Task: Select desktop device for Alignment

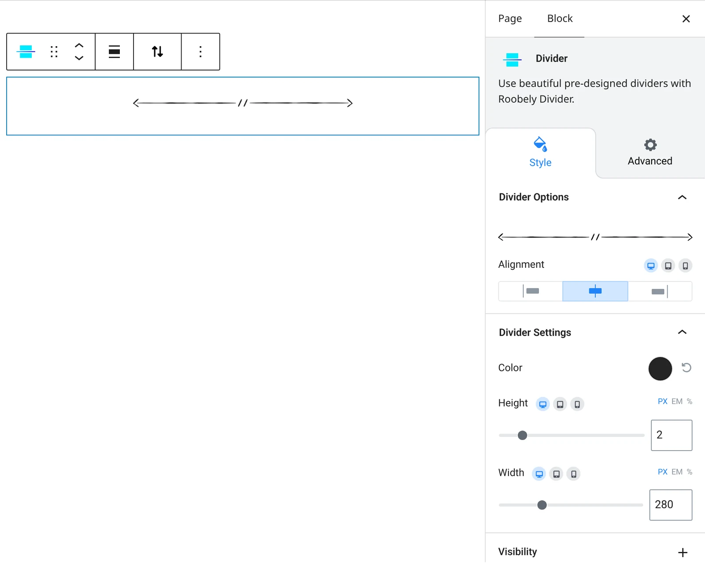Action: click(651, 266)
